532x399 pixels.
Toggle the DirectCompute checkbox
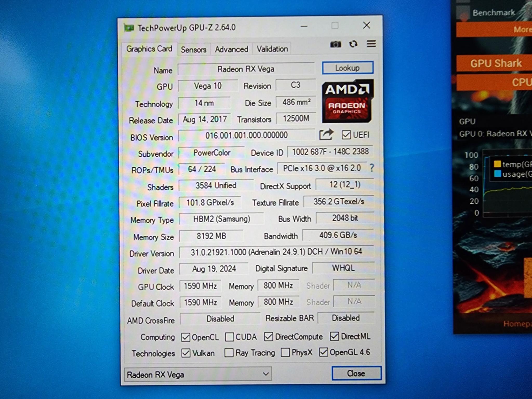pyautogui.click(x=268, y=337)
